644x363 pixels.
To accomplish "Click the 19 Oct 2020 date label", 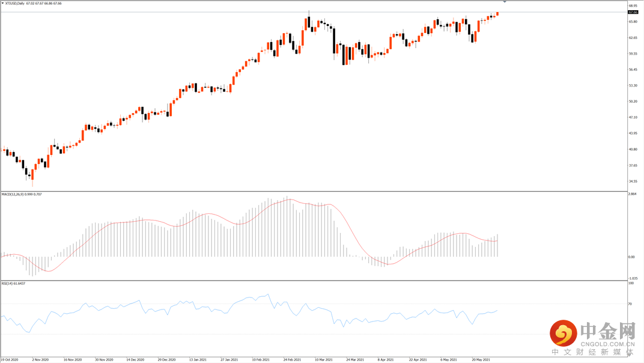I will (x=10, y=360).
